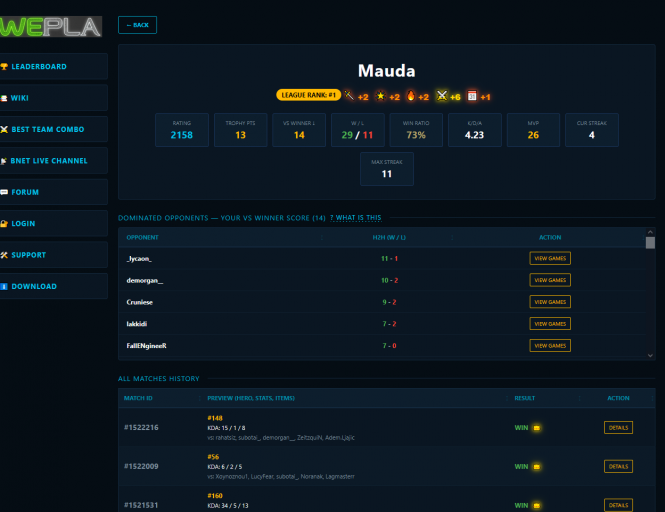This screenshot has width=665, height=512.
Task: Click the Bnet Live Channel icon
Action: pyautogui.click(x=4, y=161)
